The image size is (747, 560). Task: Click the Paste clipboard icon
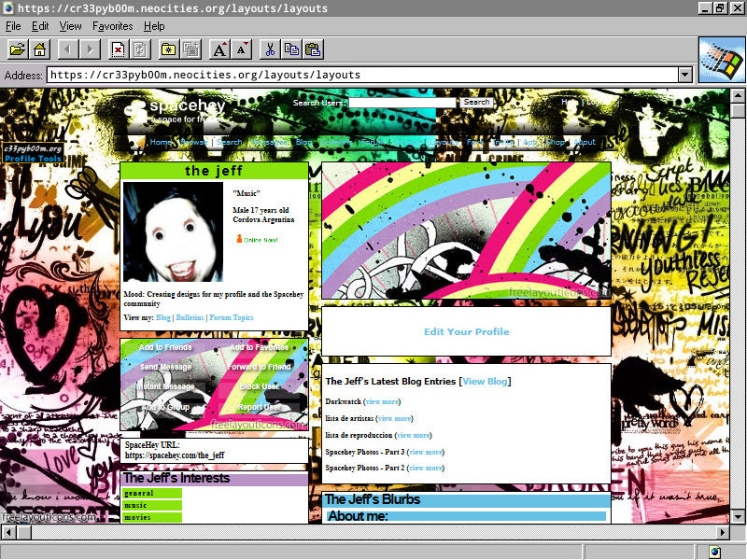point(314,49)
